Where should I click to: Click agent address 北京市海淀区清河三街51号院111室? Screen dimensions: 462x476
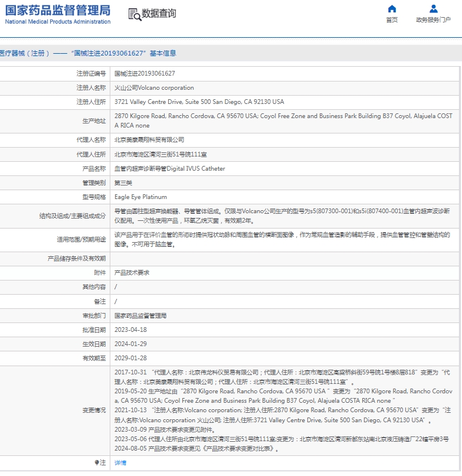[160, 155]
